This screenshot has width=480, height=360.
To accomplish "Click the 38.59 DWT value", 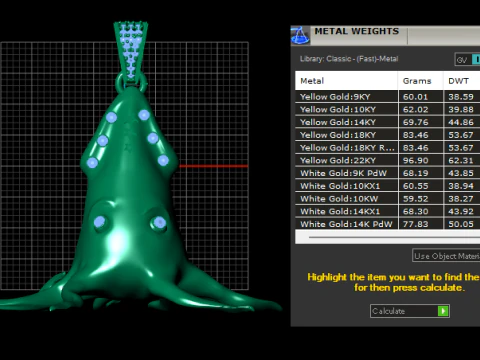I will tap(461, 97).
